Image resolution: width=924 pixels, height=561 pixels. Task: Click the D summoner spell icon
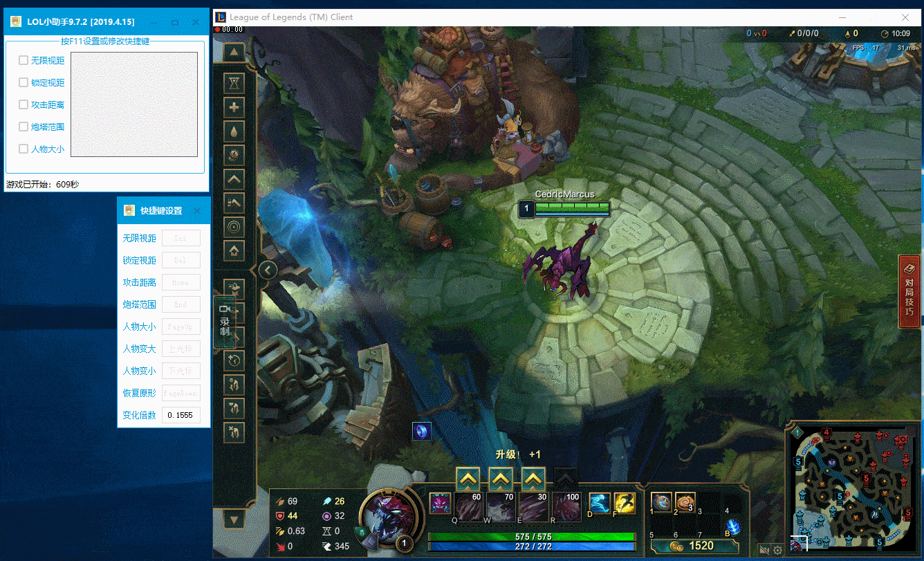600,503
